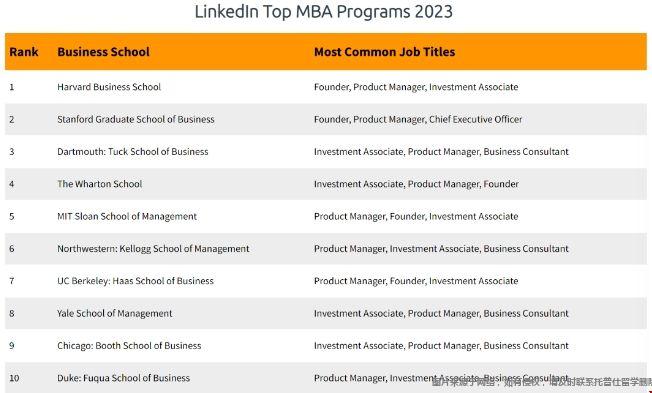
Task: Click the Rank column header
Action: (x=24, y=52)
